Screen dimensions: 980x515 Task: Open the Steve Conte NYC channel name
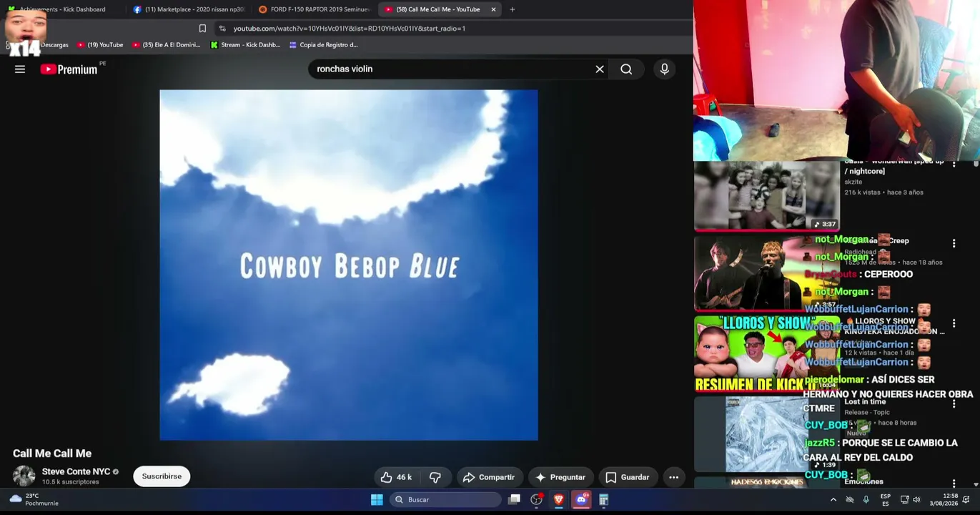tap(76, 472)
